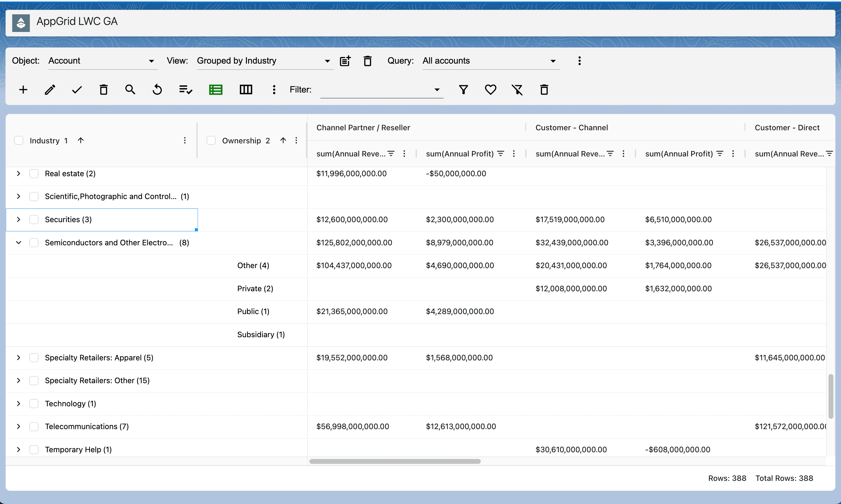Click the Ownership column header to sort
Screen dimensions: 841x504
point(241,141)
